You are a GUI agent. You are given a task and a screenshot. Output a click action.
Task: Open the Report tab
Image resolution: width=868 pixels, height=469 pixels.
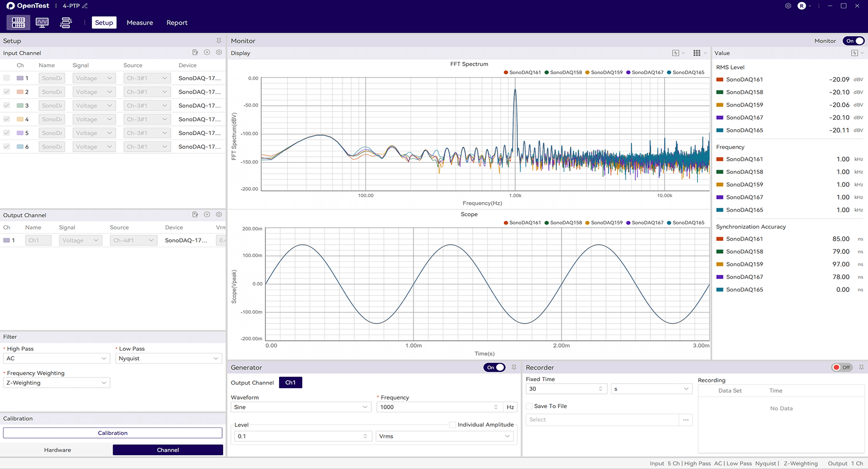coord(177,23)
